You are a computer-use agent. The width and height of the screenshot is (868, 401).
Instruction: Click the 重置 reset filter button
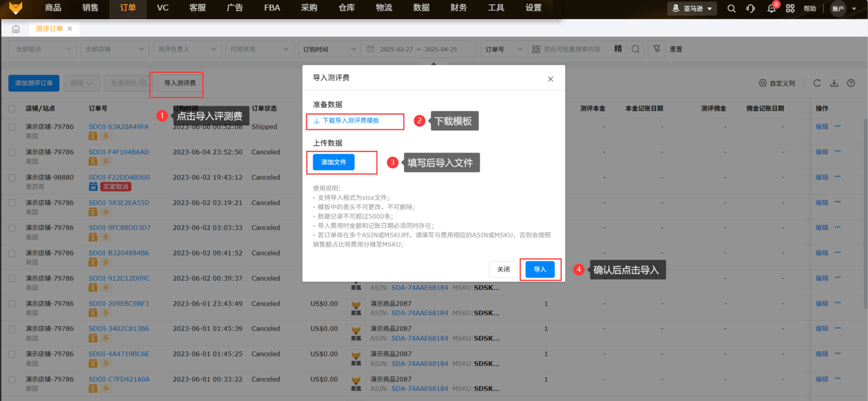[676, 50]
